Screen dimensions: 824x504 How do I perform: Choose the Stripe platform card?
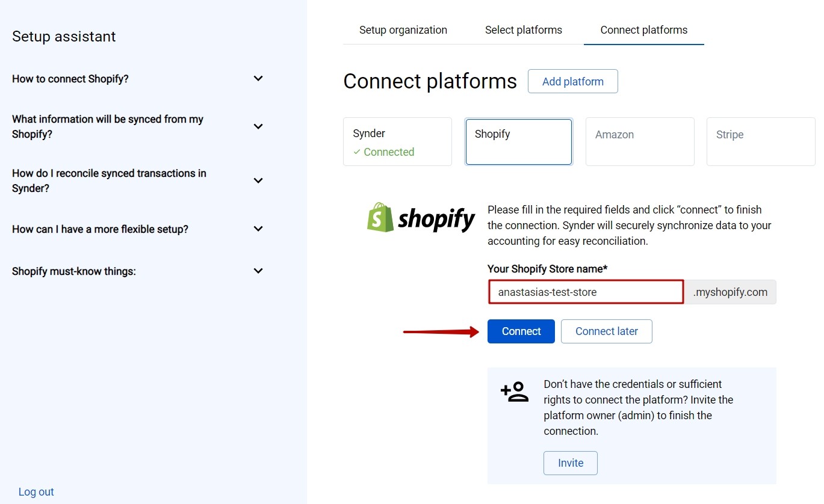(x=761, y=142)
